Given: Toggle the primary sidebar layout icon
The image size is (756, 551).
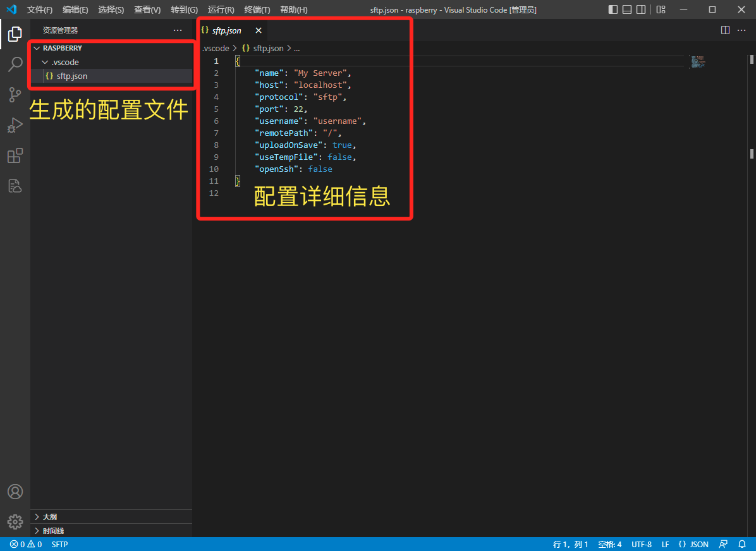Looking at the screenshot, I should pos(613,9).
